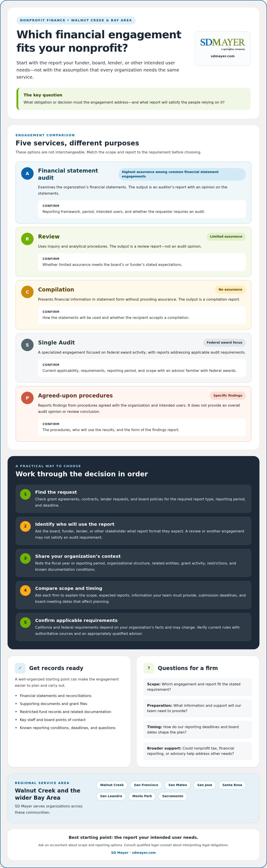Click the question mark icon beside Questions for a firm
The height and width of the screenshot is (868, 267).
pos(149,668)
